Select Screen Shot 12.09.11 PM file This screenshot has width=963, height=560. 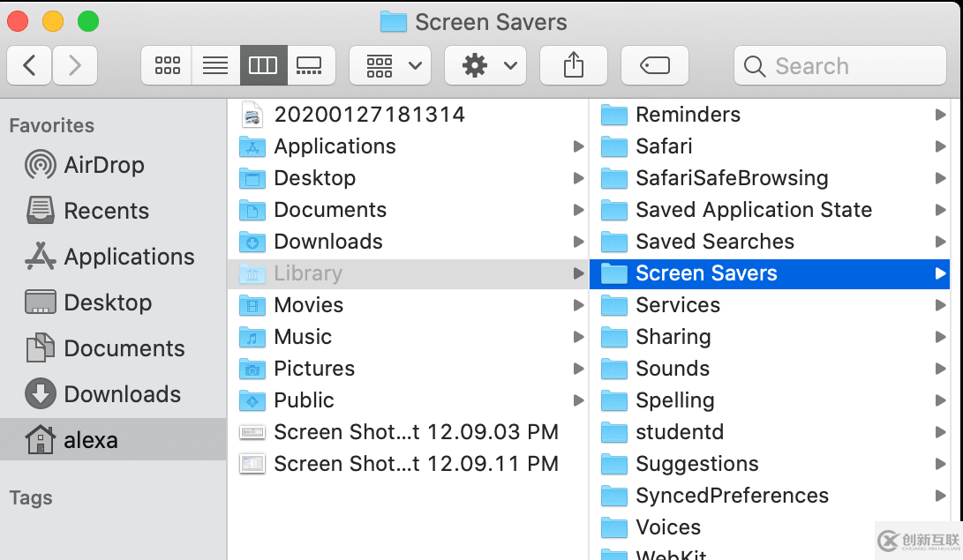[x=416, y=464]
